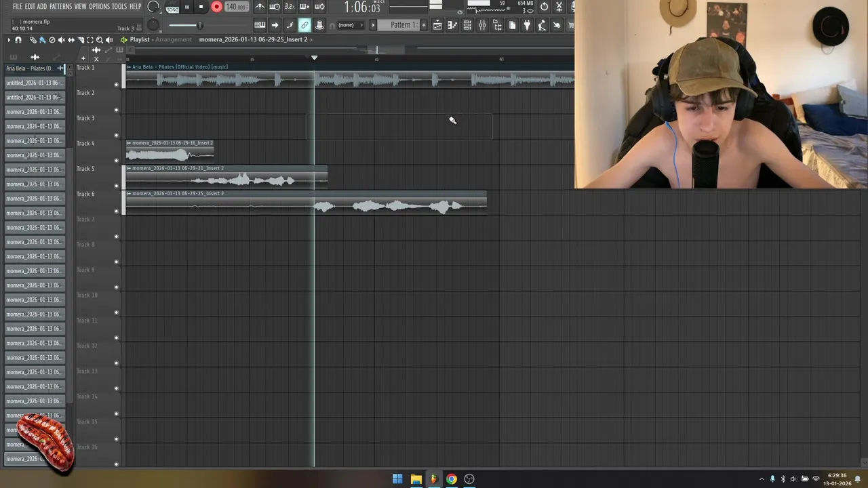Open the plugin picker plug icon
Viewport: 868px width, 488px height.
click(x=527, y=25)
